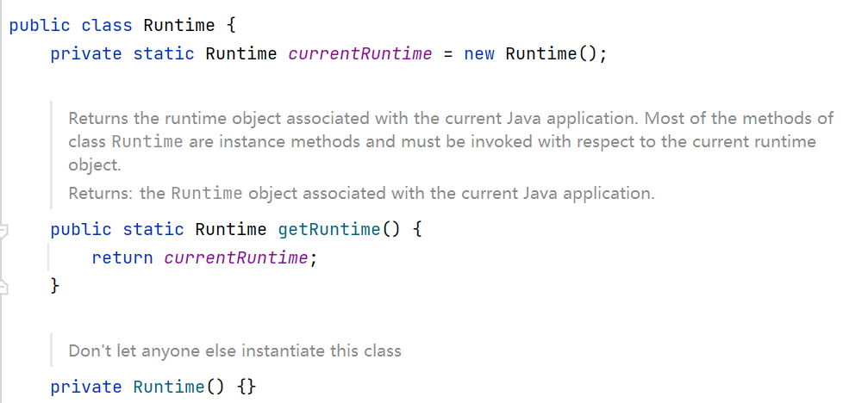Click the Runtime() constructor call after new
This screenshot has height=403, width=868.
[x=550, y=53]
